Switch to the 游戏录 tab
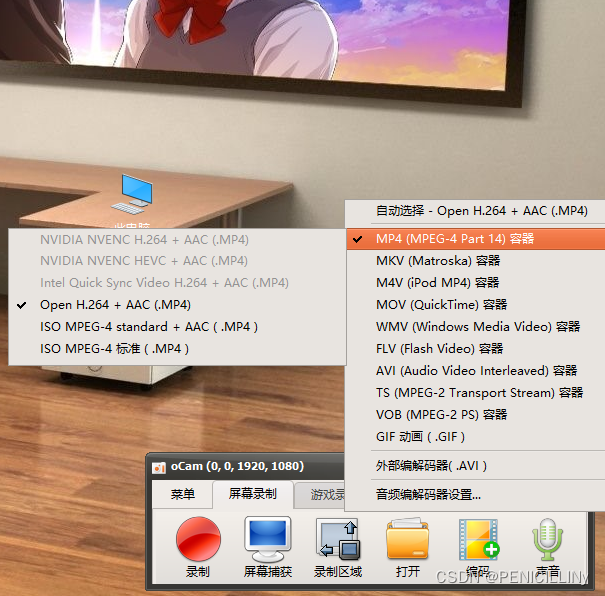The height and width of the screenshot is (596, 605). (x=320, y=495)
